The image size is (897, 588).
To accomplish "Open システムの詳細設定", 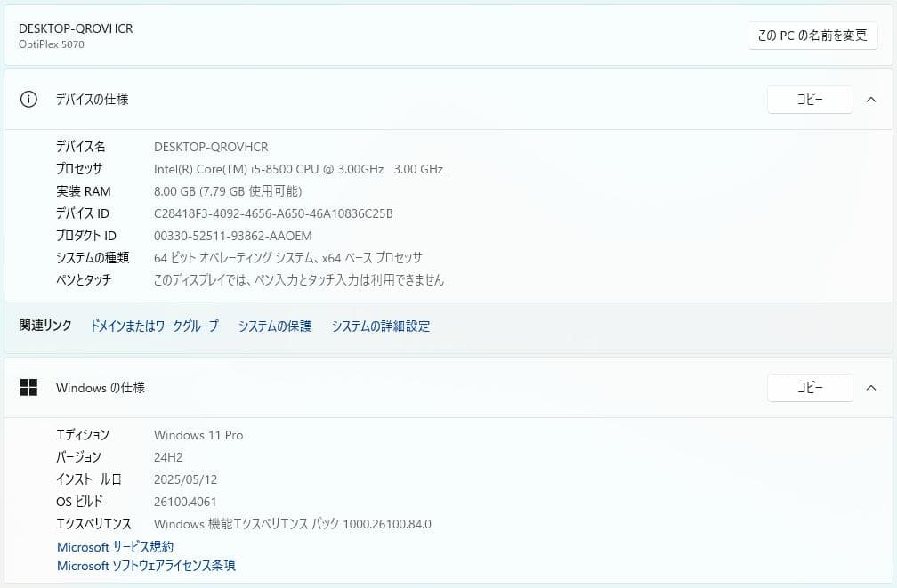I will (x=379, y=326).
